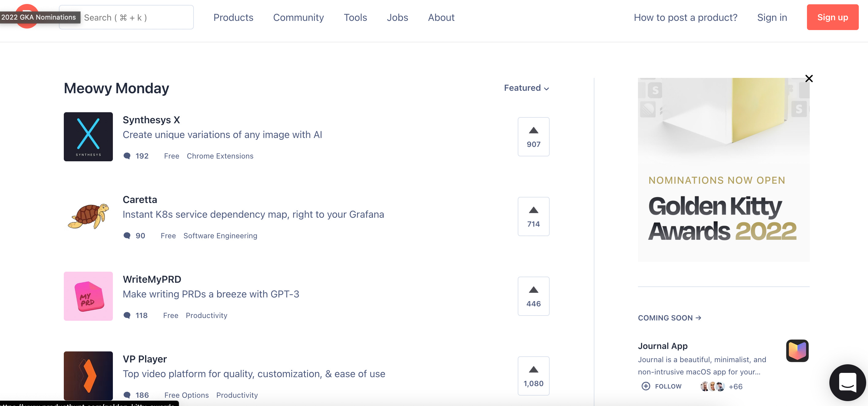The height and width of the screenshot is (406, 868).
Task: Open the chat support bubble
Action: [847, 382]
